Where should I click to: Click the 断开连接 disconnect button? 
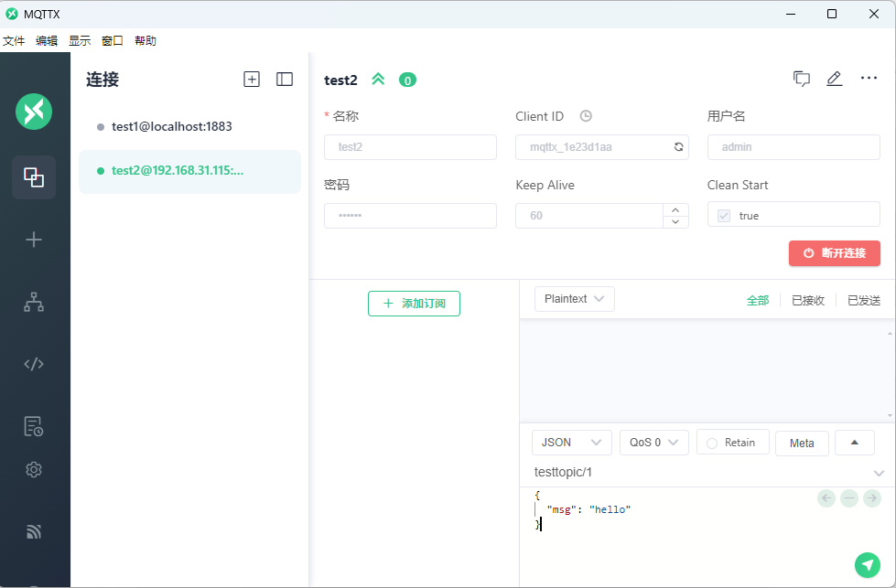click(834, 253)
